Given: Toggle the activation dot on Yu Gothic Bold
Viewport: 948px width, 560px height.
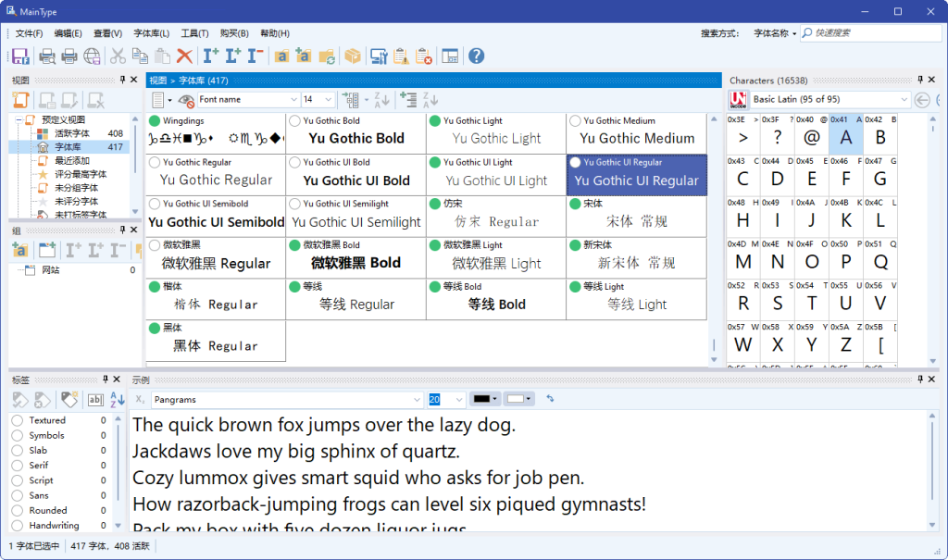Looking at the screenshot, I should click(x=294, y=120).
